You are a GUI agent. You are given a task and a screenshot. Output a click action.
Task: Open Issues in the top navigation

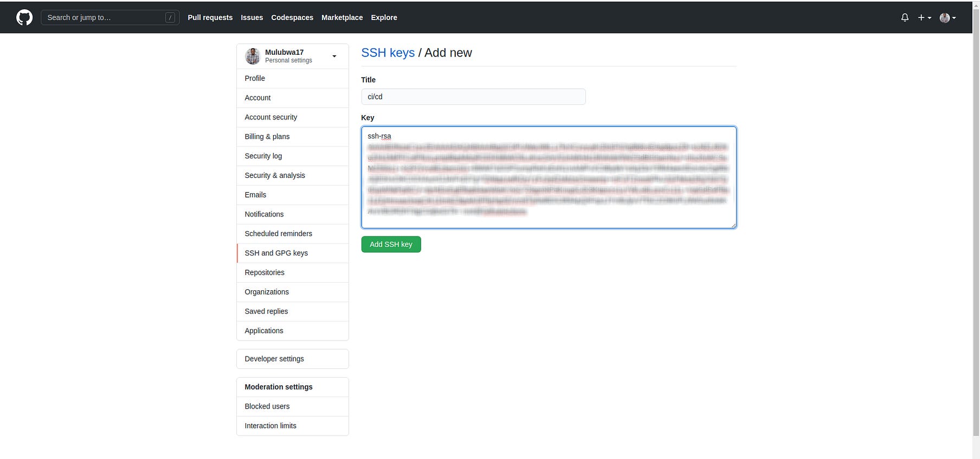click(x=252, y=17)
